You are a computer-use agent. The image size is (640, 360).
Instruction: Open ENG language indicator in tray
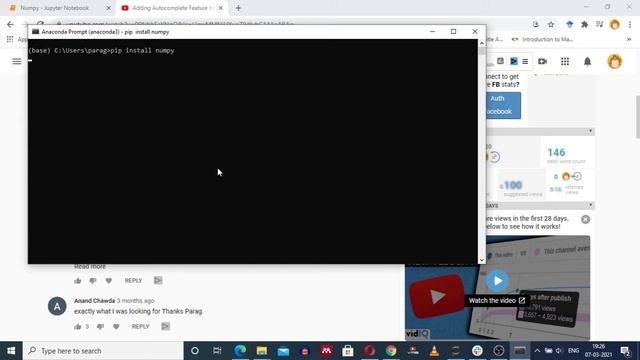573,351
